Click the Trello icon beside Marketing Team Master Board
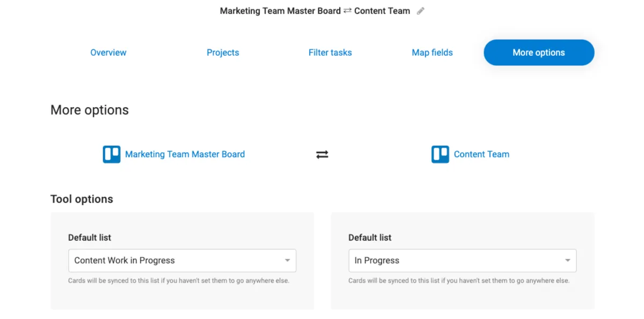644x319 pixels. click(x=112, y=154)
